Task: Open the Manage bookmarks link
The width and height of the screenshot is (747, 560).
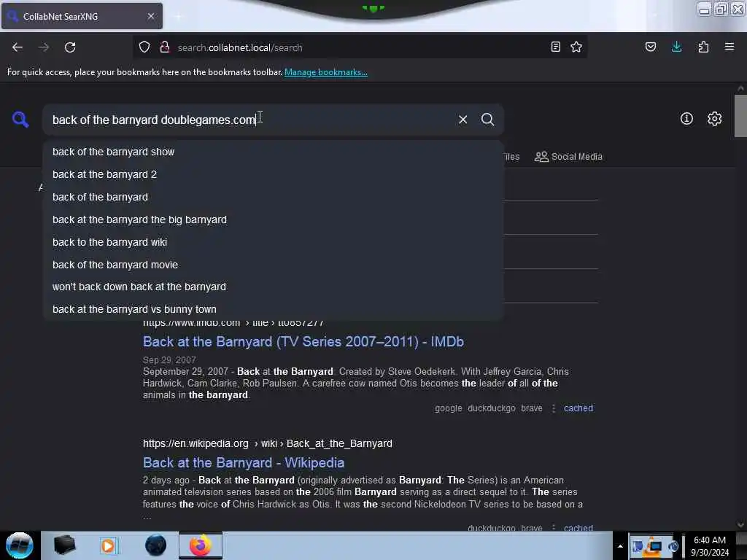Action: pyautogui.click(x=326, y=72)
